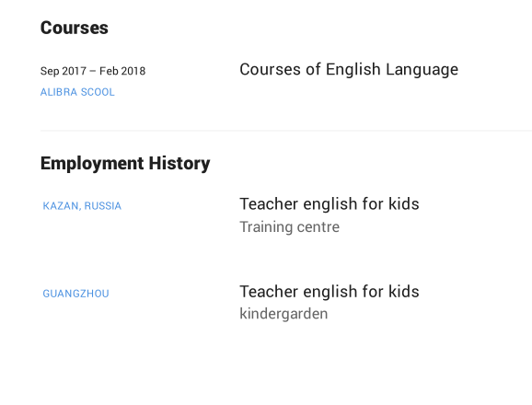Viewport: 532px width, 405px height.
Task: Select the first Teacher english for kids title
Action: (x=330, y=203)
